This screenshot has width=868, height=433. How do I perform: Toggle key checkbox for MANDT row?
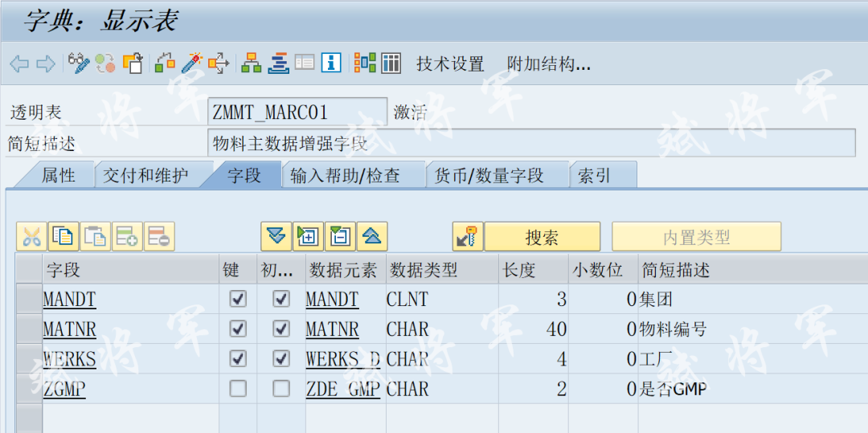238,300
